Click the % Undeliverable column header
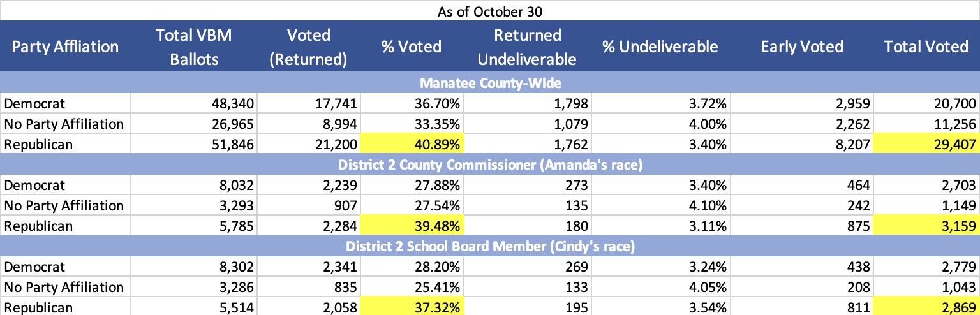 click(x=660, y=47)
